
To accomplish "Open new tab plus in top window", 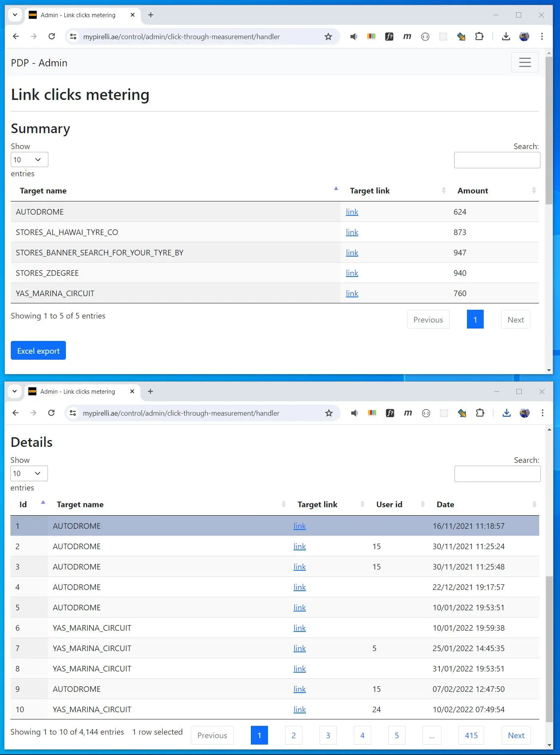I will [x=151, y=15].
